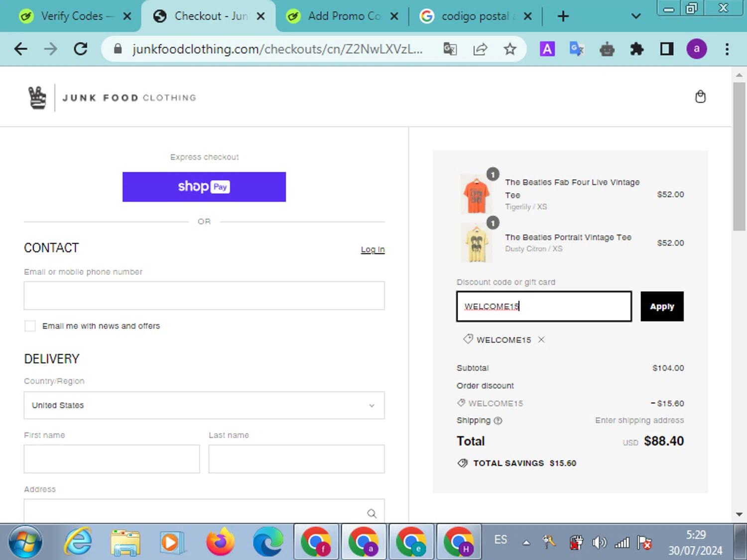Click the yellow Beatles Portrait tee thumbnail
Screen dimensions: 747x560
click(476, 242)
